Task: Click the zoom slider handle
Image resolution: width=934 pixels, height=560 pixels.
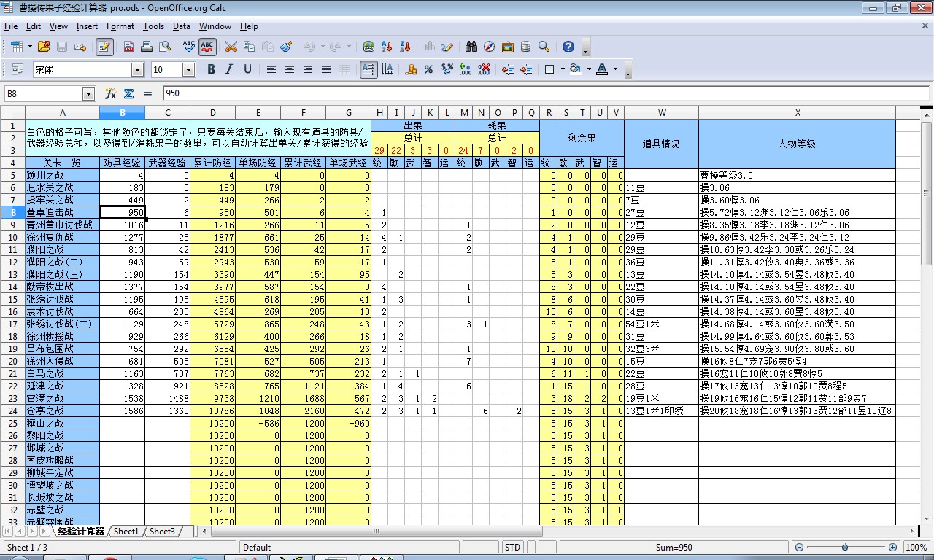Action: click(x=845, y=547)
